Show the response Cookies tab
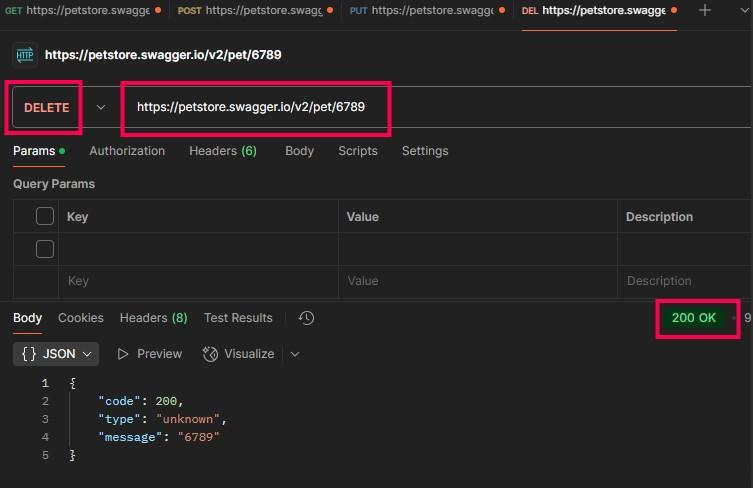The height and width of the screenshot is (488, 753). click(81, 318)
